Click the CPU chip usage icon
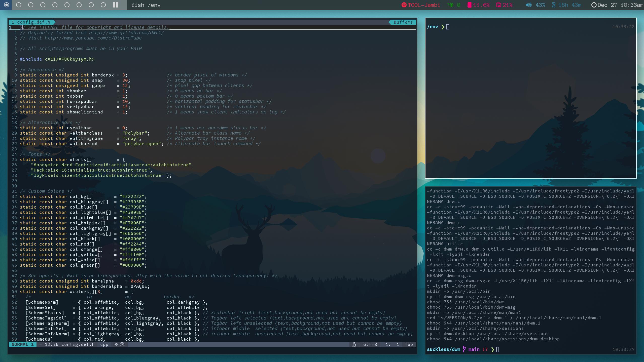 pos(469,5)
